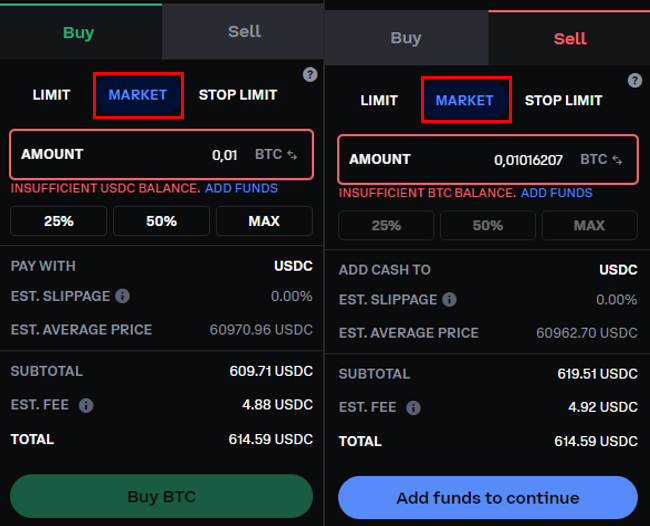Viewport: 650px width, 526px height.
Task: Switch to the Buy tab in right panel
Action: point(405,38)
